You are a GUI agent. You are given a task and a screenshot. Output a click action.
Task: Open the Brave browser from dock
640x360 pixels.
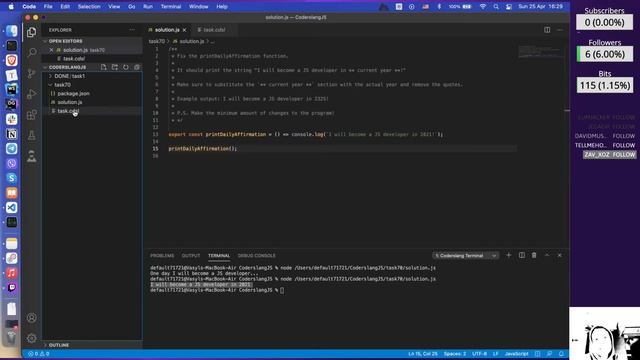coord(11,60)
